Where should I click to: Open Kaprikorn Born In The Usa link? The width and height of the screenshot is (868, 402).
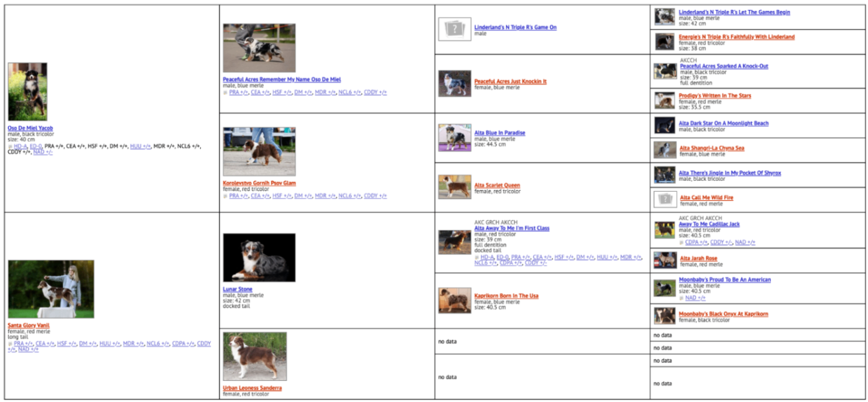(506, 296)
